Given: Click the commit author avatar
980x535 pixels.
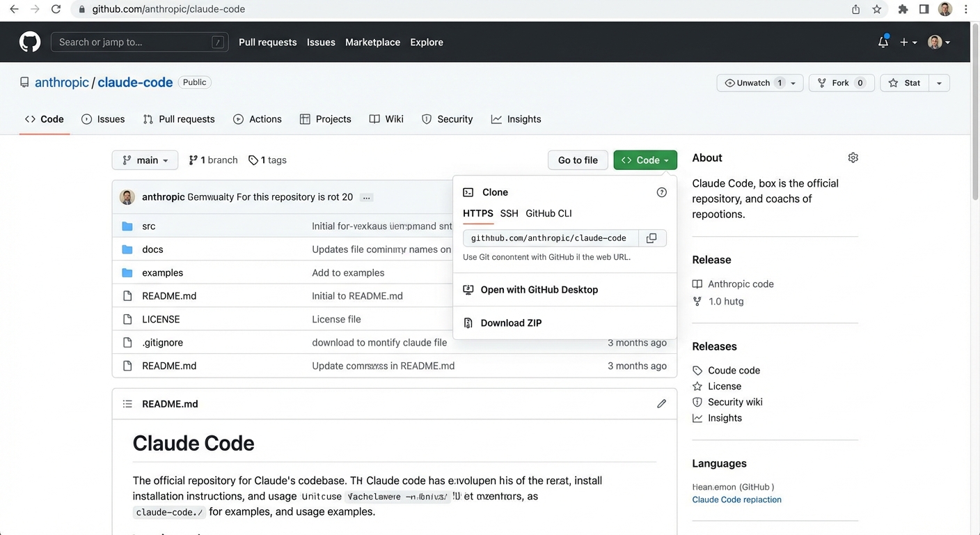Looking at the screenshot, I should click(x=127, y=197).
